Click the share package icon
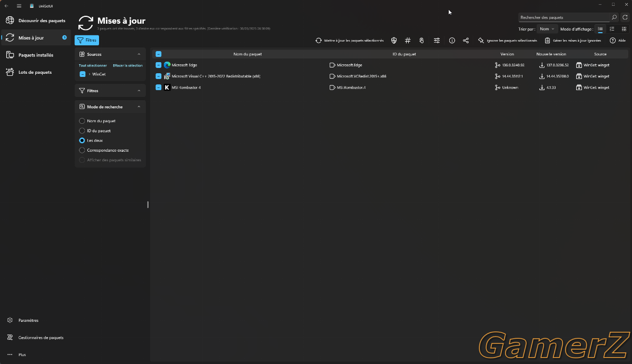632x364 pixels. point(466,41)
